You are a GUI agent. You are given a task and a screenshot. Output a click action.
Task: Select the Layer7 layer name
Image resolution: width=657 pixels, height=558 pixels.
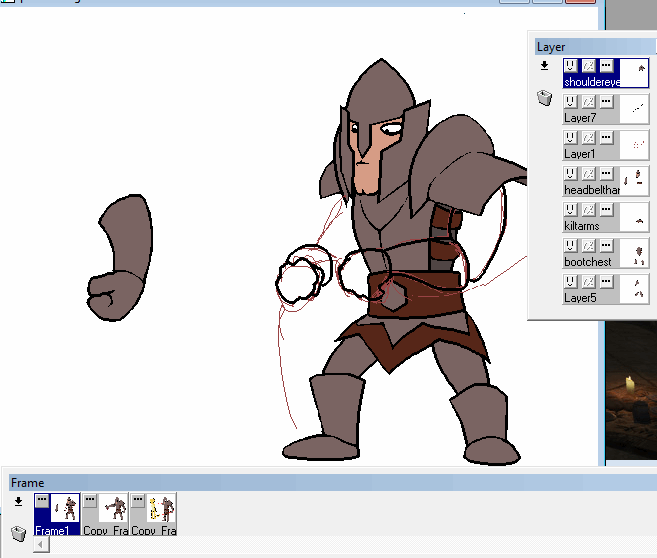pos(579,118)
